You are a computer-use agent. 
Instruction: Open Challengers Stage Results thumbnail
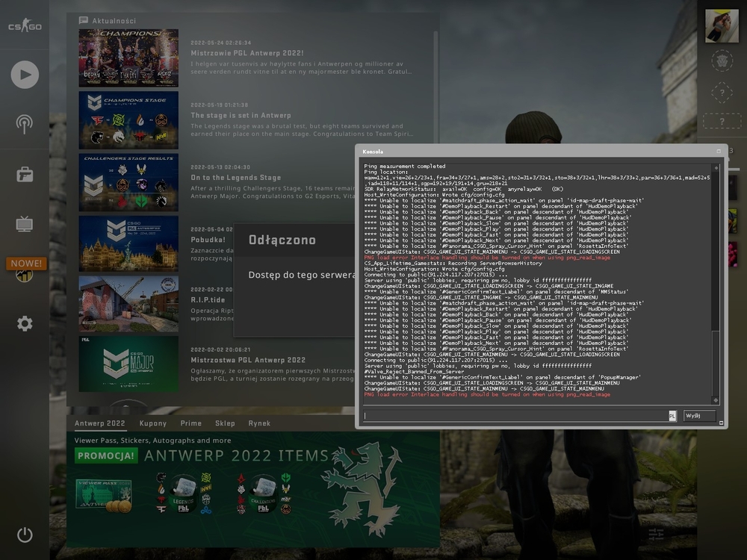coord(128,182)
